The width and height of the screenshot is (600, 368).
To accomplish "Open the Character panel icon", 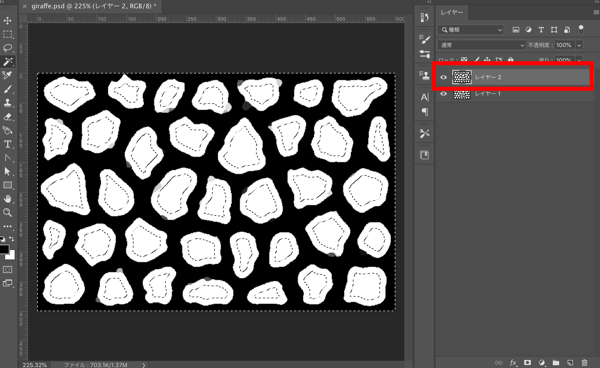I will tap(425, 97).
